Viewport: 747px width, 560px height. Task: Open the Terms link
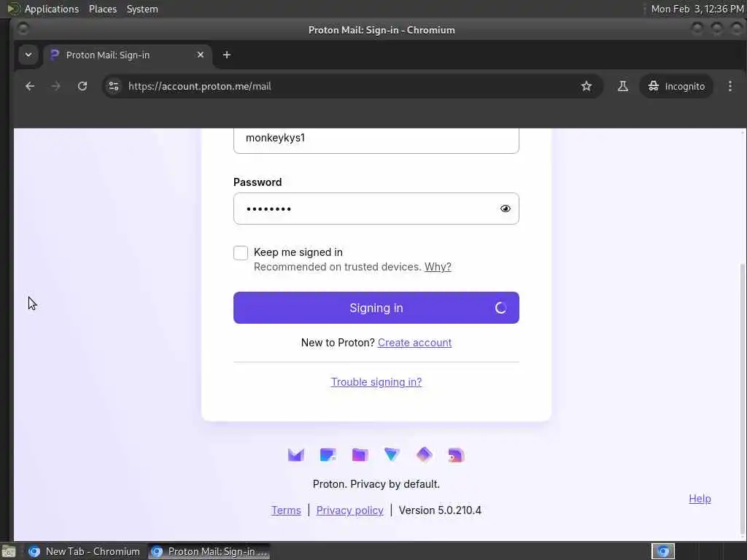[286, 510]
